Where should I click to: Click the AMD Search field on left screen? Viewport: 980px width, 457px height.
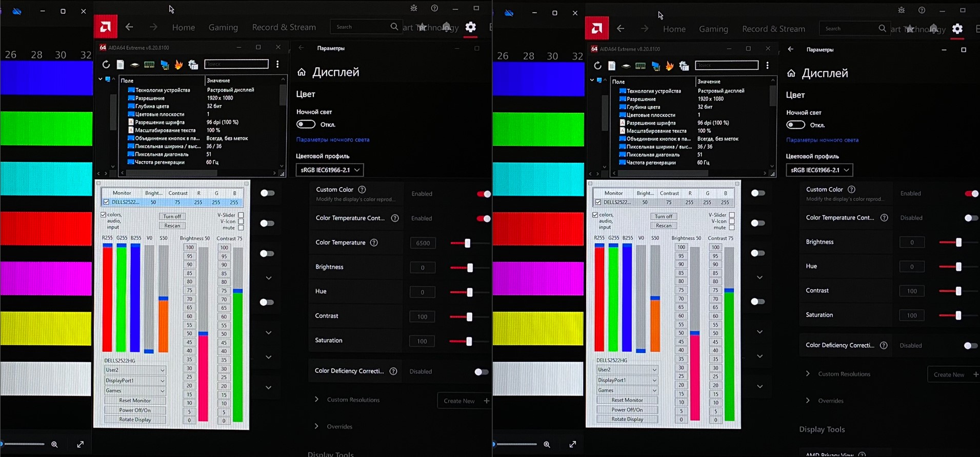(365, 27)
